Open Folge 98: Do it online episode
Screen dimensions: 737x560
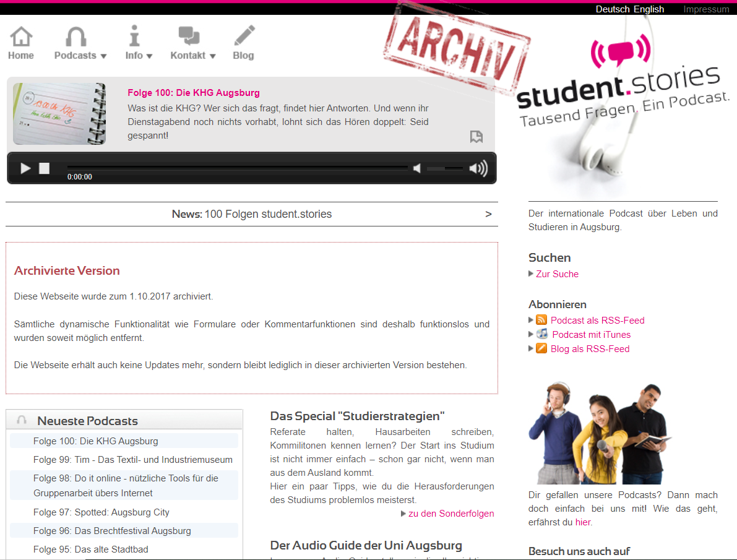(124, 485)
